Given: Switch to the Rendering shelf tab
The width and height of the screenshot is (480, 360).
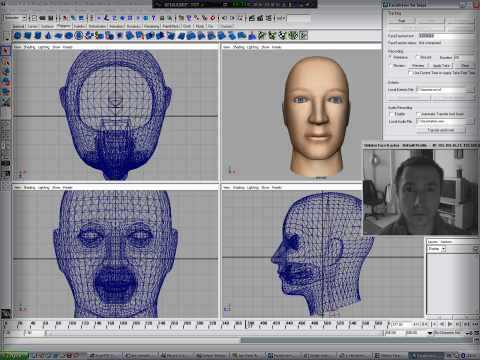Looking at the screenshot, I should point(152,26).
